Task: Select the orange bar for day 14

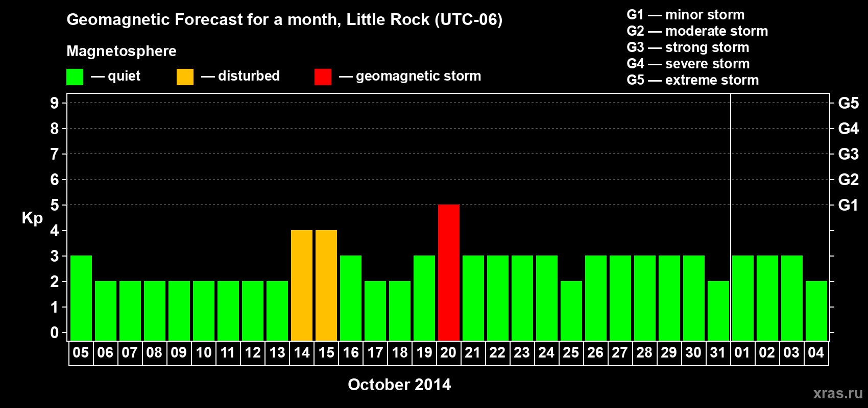Action: [x=302, y=285]
